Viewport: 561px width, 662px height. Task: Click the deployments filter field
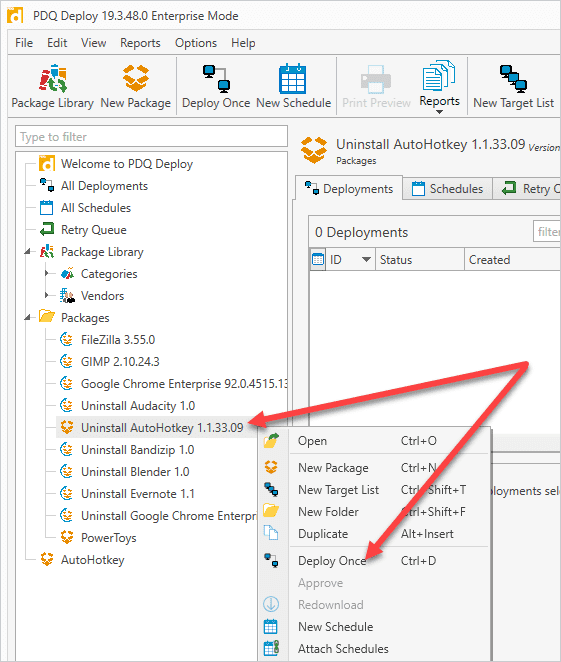(x=547, y=231)
